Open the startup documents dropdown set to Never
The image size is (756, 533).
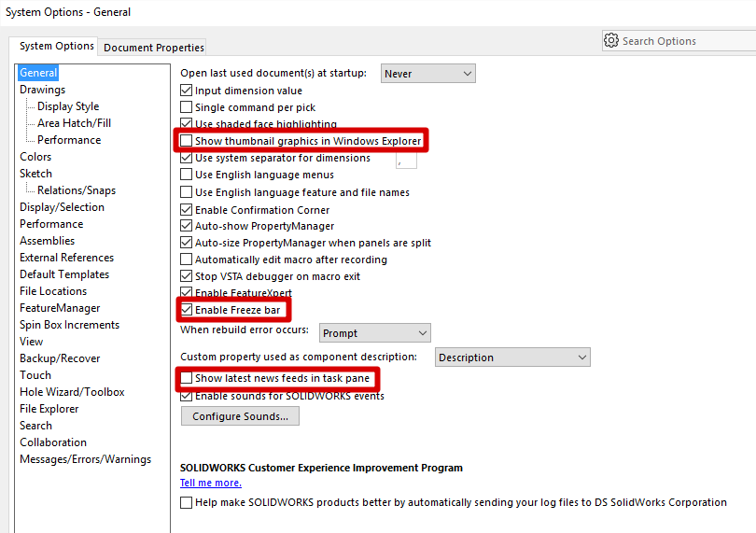pos(427,74)
